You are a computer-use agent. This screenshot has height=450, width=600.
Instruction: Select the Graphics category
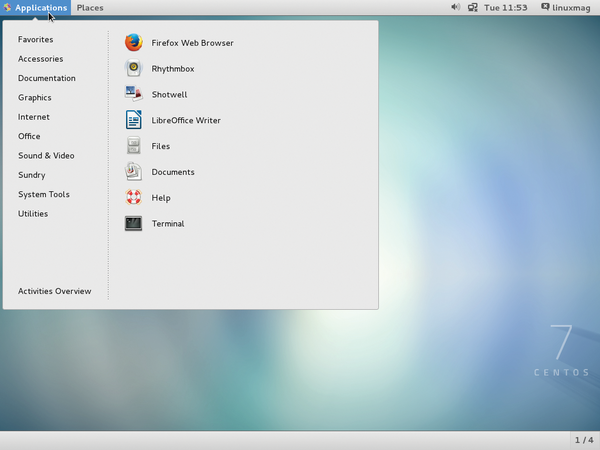pyautogui.click(x=35, y=98)
